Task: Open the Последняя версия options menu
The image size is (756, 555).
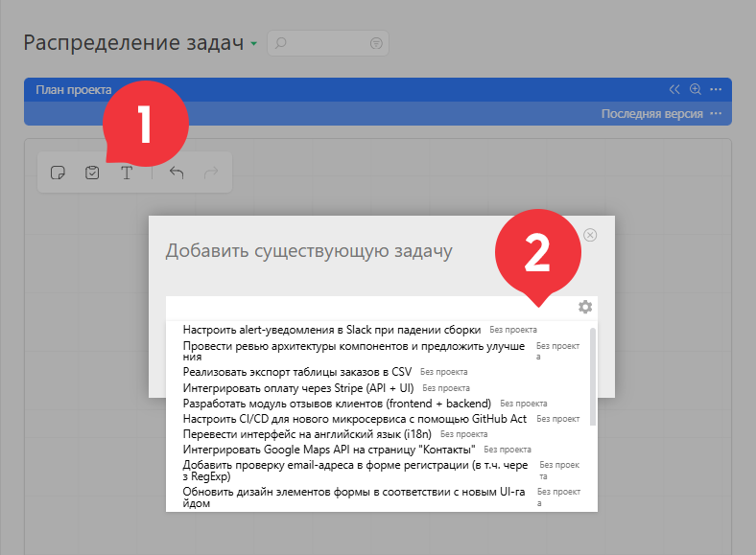Action: click(716, 114)
